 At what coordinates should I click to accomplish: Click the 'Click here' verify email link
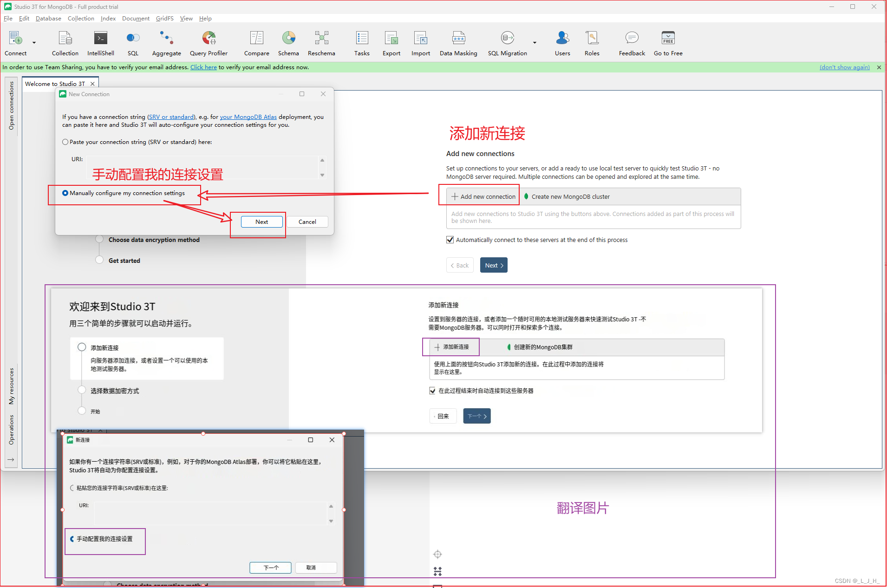203,67
